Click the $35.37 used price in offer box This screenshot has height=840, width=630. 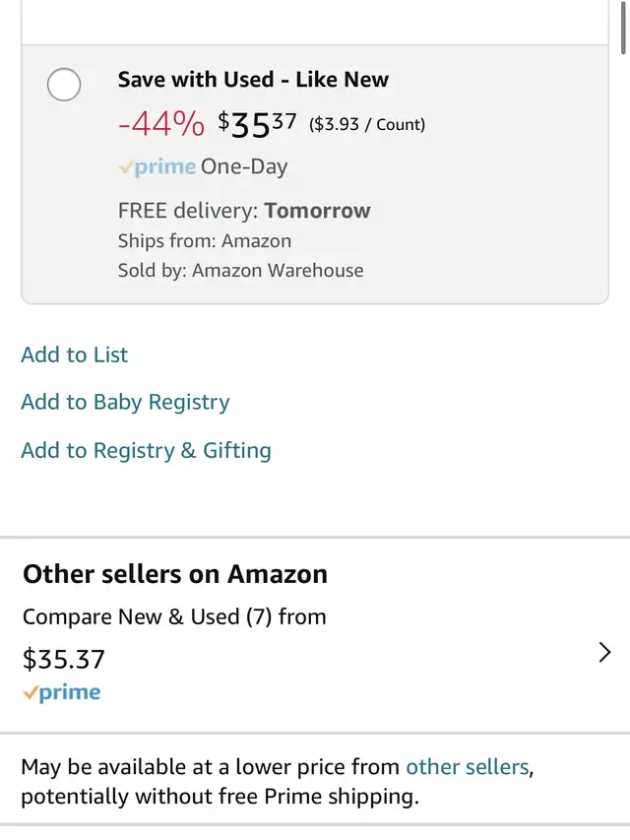pyautogui.click(x=256, y=125)
